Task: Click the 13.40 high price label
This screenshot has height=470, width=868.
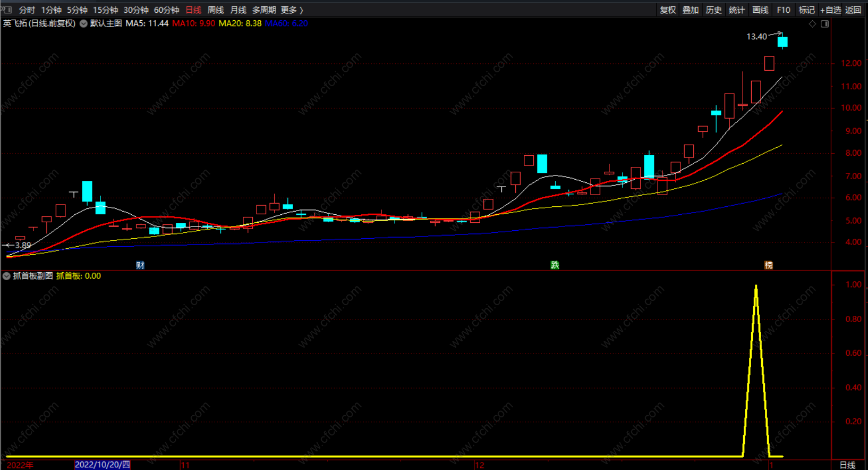Action: pos(756,37)
